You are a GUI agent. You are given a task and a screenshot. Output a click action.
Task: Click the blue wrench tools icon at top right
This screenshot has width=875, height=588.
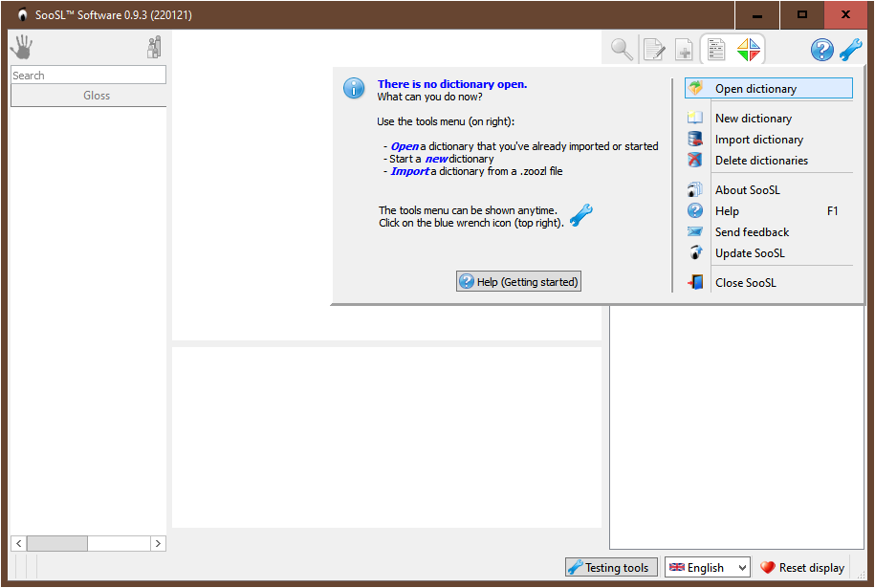[x=850, y=50]
